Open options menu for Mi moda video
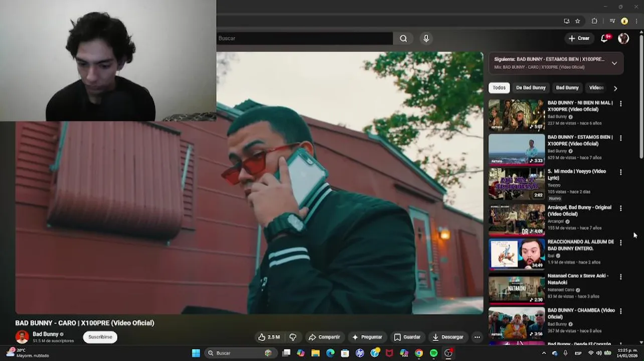Image resolution: width=644 pixels, height=361 pixels. coord(621,172)
